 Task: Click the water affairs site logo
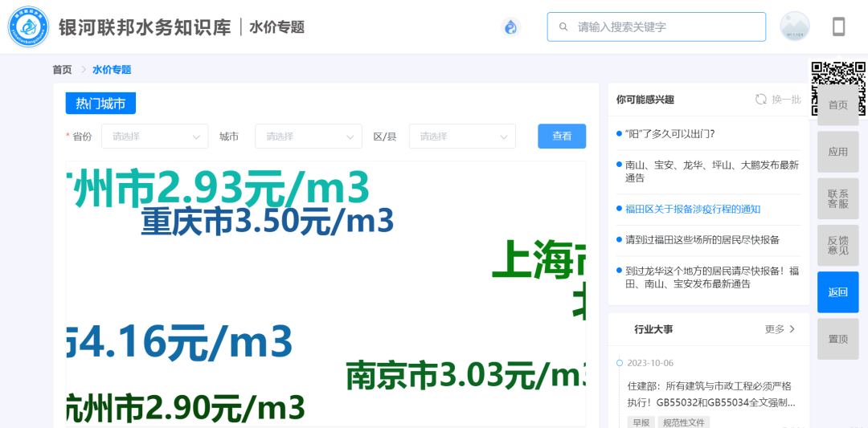pyautogui.click(x=28, y=26)
